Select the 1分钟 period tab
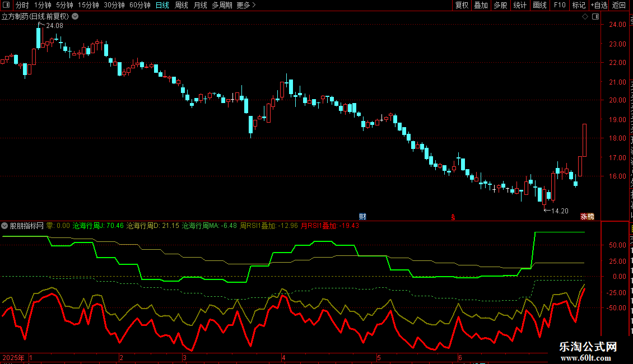 click(x=43, y=5)
